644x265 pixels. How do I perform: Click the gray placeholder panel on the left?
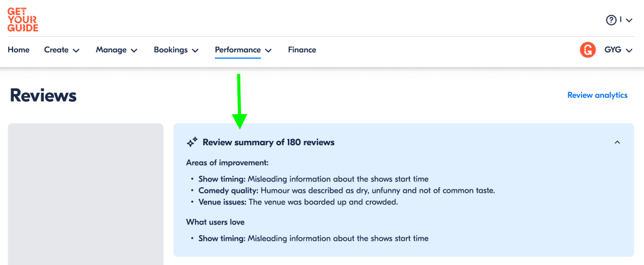click(x=86, y=193)
